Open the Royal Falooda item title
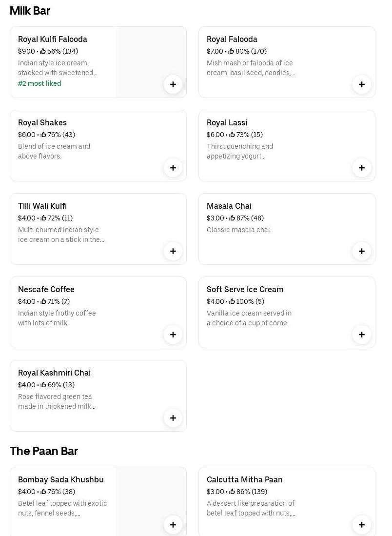The width and height of the screenshot is (392, 536). [232, 40]
